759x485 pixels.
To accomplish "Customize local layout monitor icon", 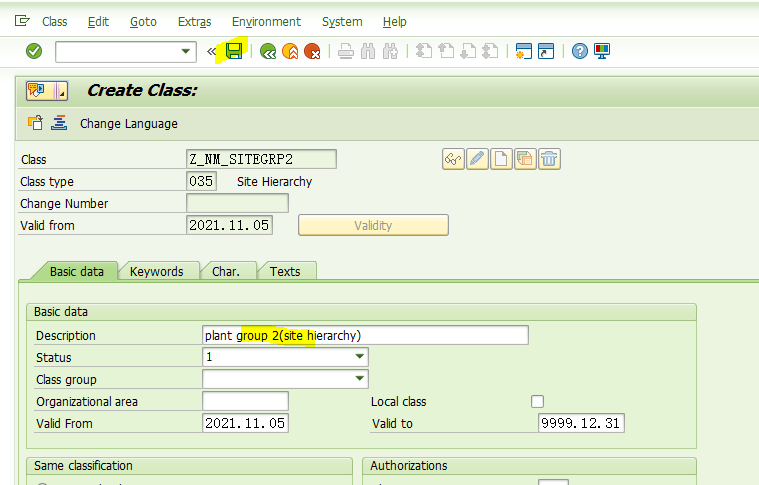I will [x=602, y=51].
